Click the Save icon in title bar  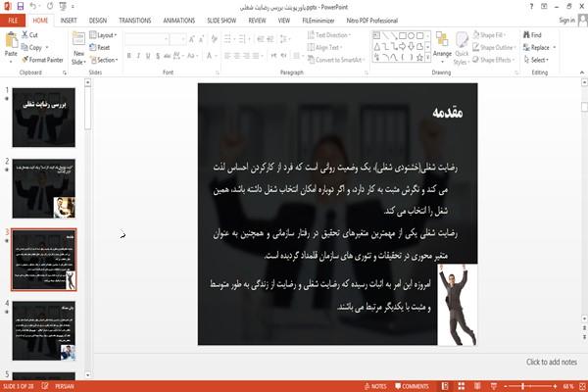click(21, 7)
